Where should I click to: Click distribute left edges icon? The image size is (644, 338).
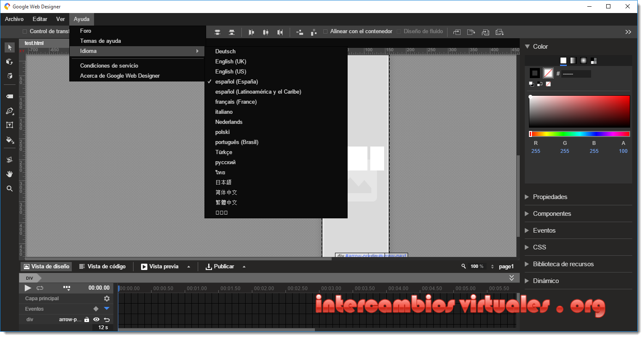pos(251,32)
